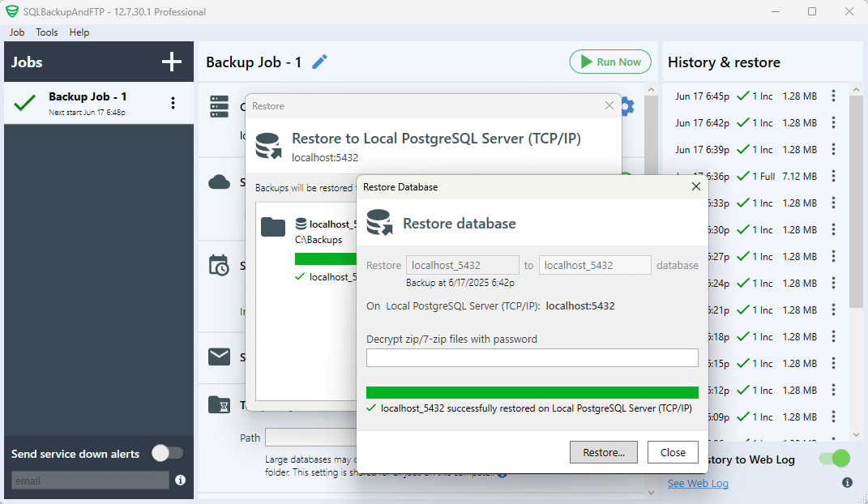Click the job settings scroll up arrow
This screenshot has width=868, height=504.
pyautogui.click(x=651, y=89)
